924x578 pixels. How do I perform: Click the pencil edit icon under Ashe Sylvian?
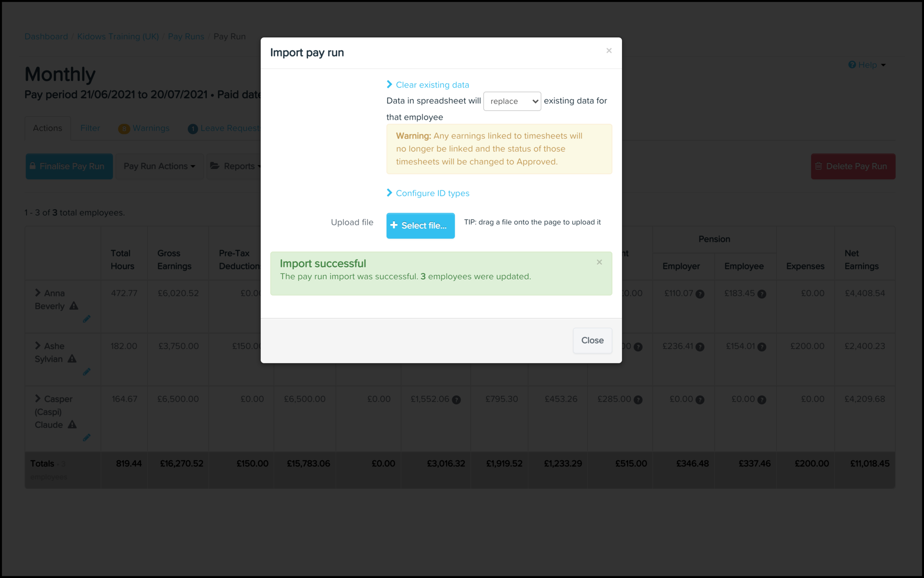point(87,372)
